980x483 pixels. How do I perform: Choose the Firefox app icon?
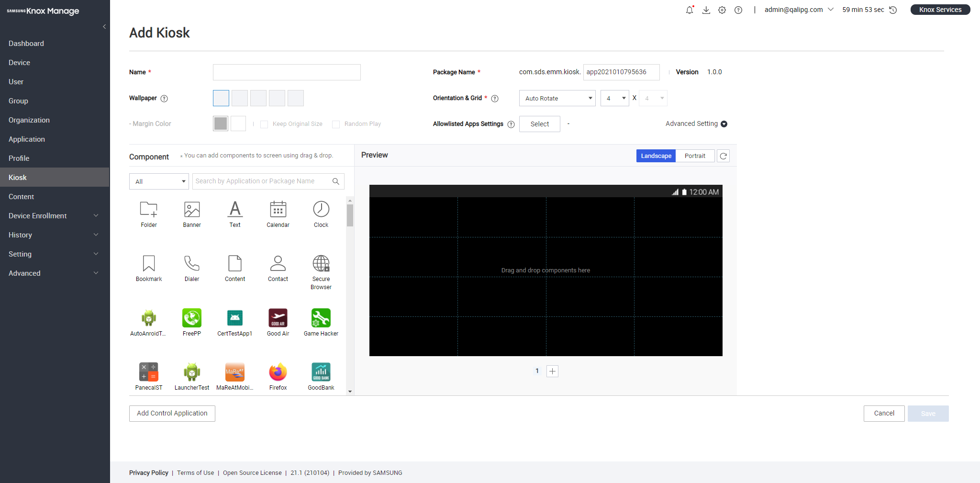pos(278,372)
